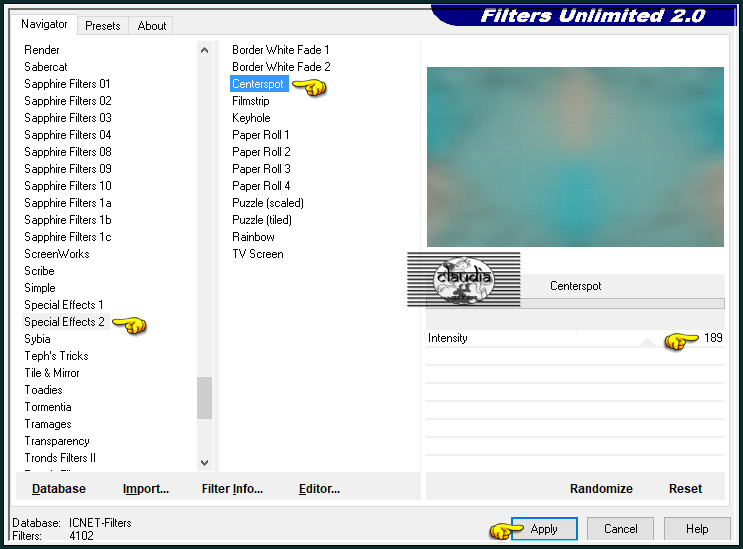Screen dimensions: 743x549
Task: Select Sapphire Filters 01
Action: click(x=67, y=84)
